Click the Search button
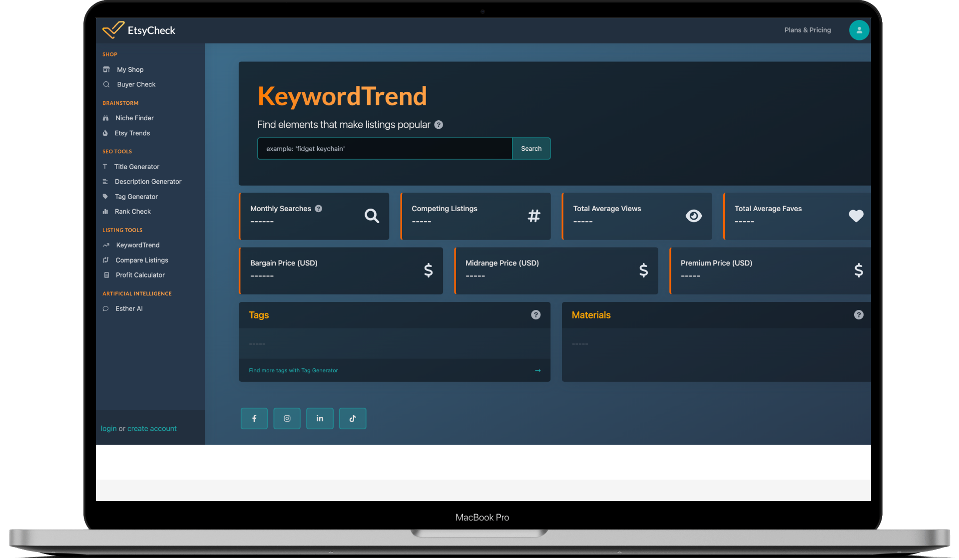The width and height of the screenshot is (959, 560). [531, 149]
